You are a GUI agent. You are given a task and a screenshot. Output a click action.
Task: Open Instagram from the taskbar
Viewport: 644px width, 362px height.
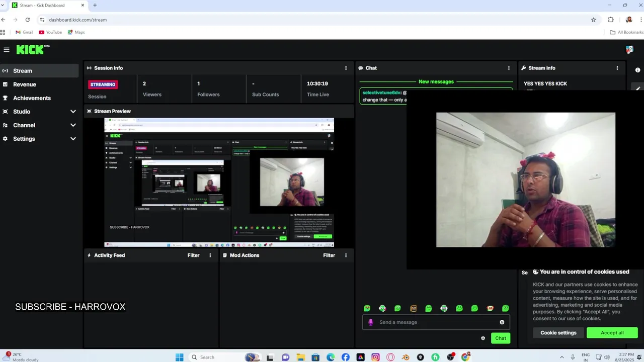pos(375,357)
